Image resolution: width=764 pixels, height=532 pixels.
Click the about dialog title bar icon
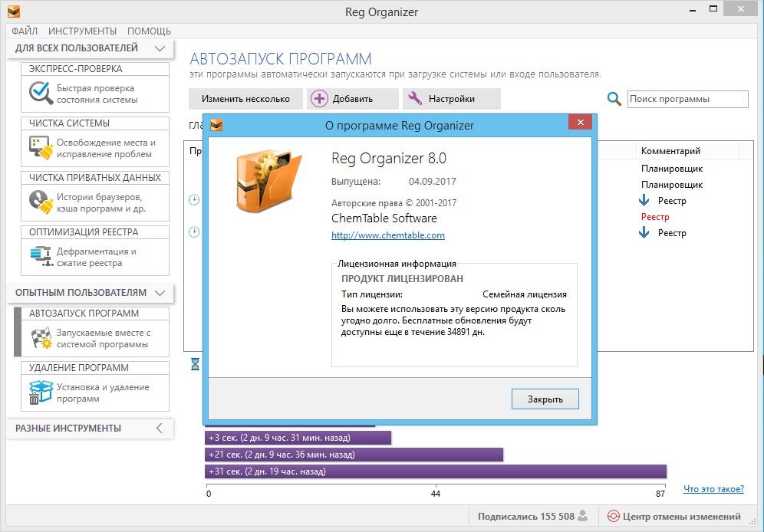tap(216, 126)
